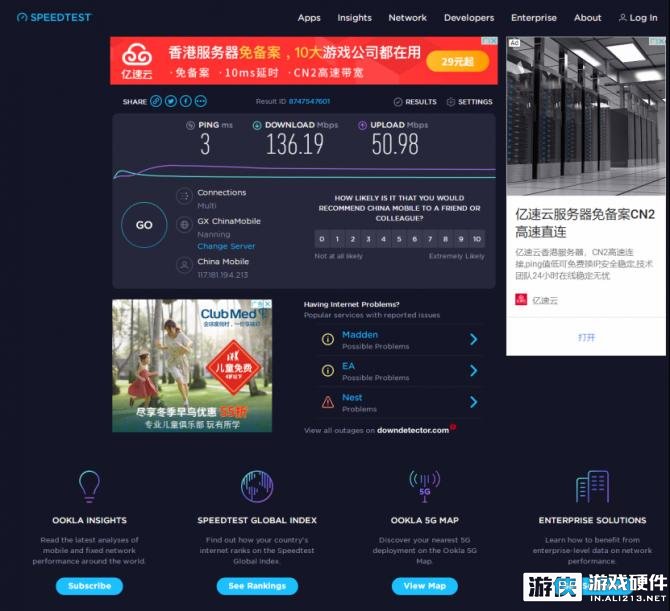670x611 pixels.
Task: Open the About menu
Action: pyautogui.click(x=588, y=18)
